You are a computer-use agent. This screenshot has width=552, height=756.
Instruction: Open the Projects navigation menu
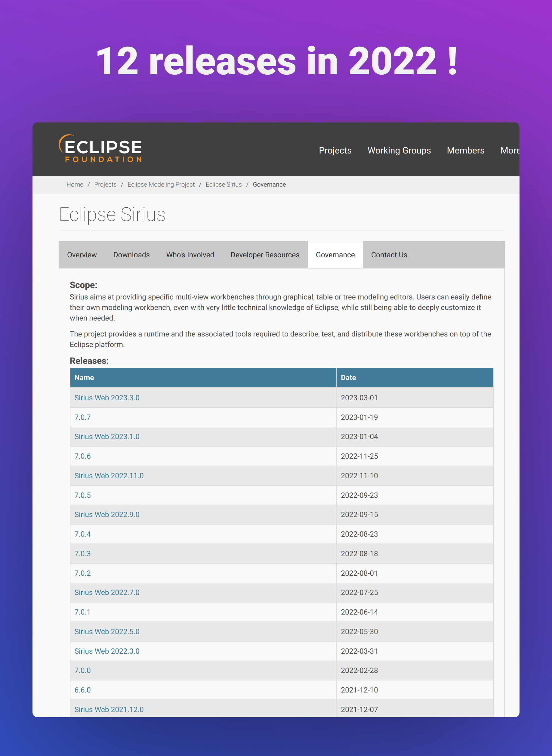pos(335,150)
